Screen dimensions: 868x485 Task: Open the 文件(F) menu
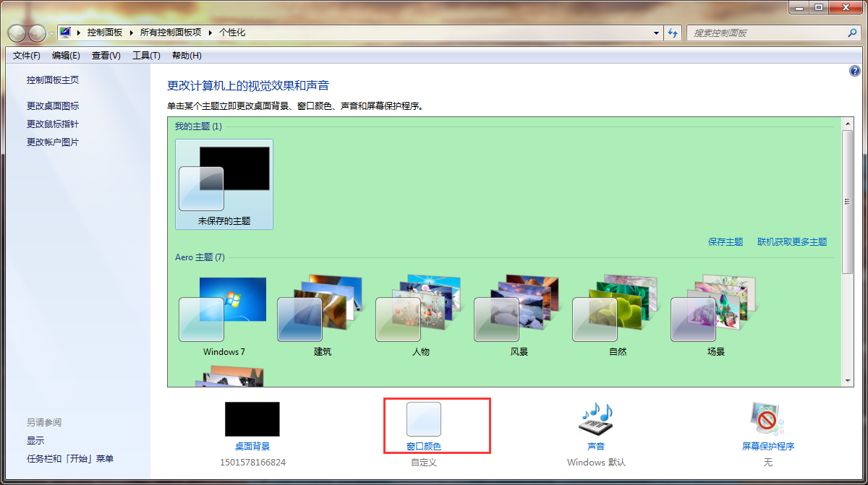coord(27,56)
